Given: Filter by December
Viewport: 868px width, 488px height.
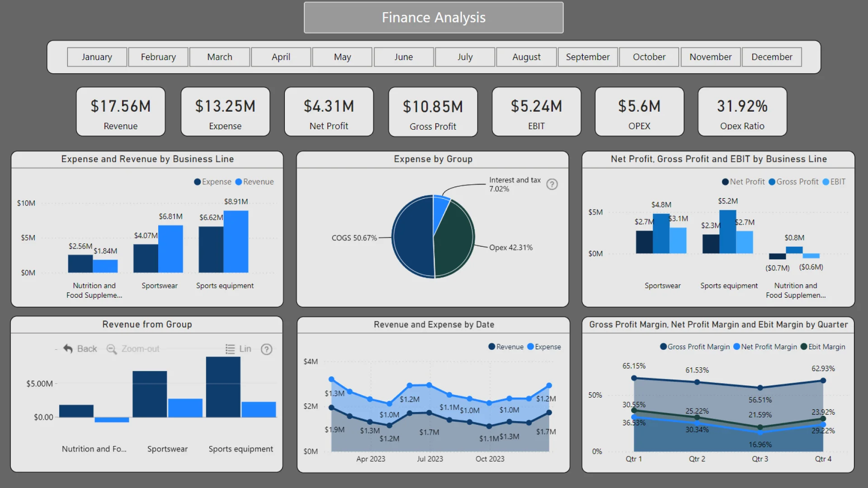Looking at the screenshot, I should (772, 57).
